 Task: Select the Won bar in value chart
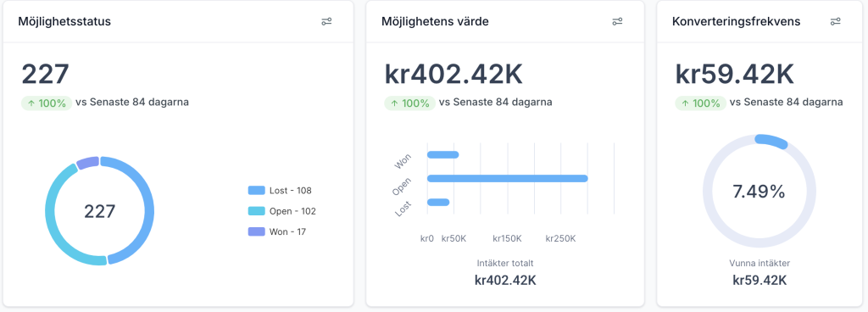click(x=442, y=154)
